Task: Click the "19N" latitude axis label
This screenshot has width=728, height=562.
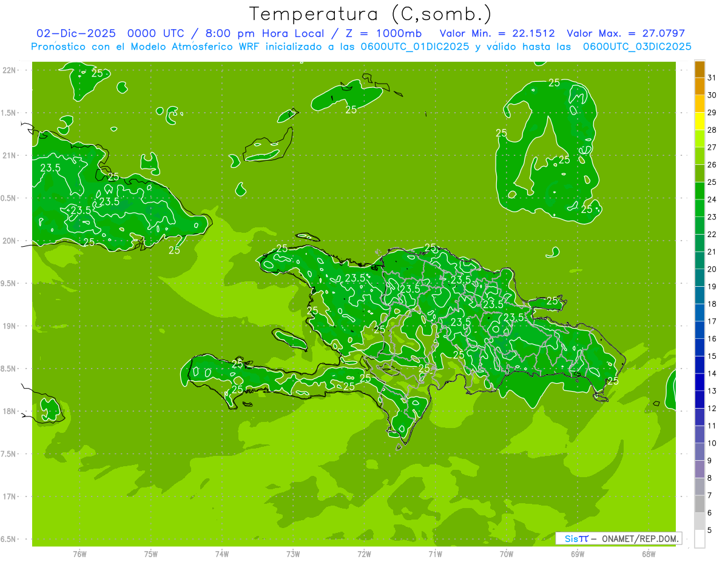Action: pos(9,326)
